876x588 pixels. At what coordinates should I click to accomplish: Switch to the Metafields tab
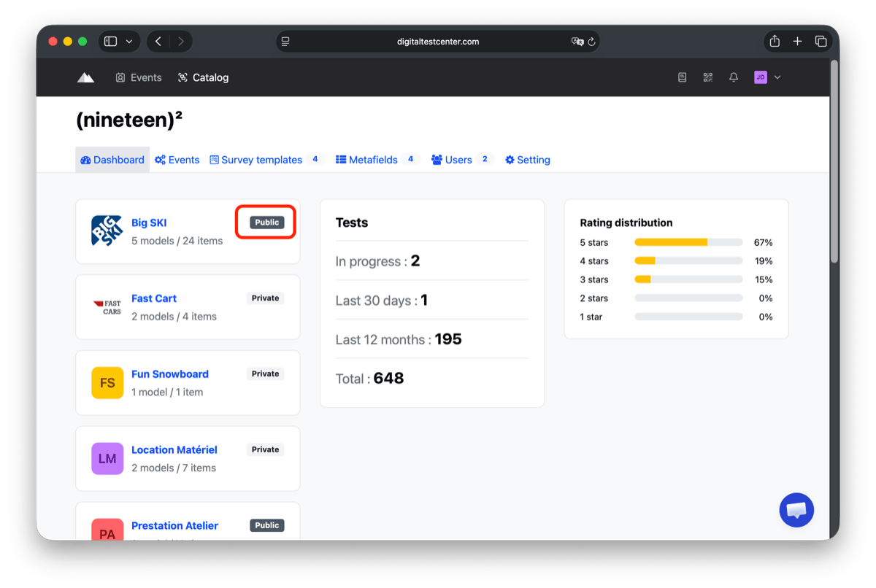point(366,160)
